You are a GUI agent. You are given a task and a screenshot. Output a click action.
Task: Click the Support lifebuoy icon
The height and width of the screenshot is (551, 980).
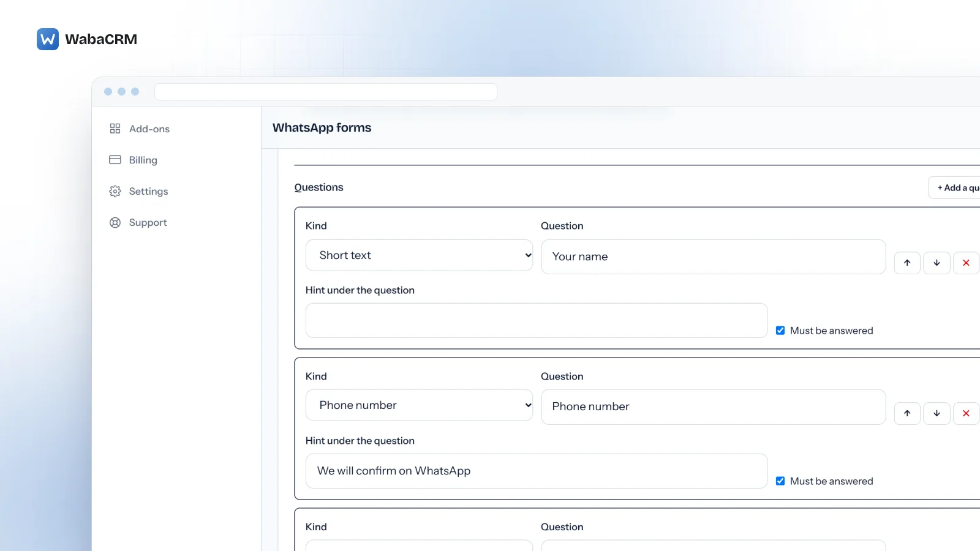(115, 222)
